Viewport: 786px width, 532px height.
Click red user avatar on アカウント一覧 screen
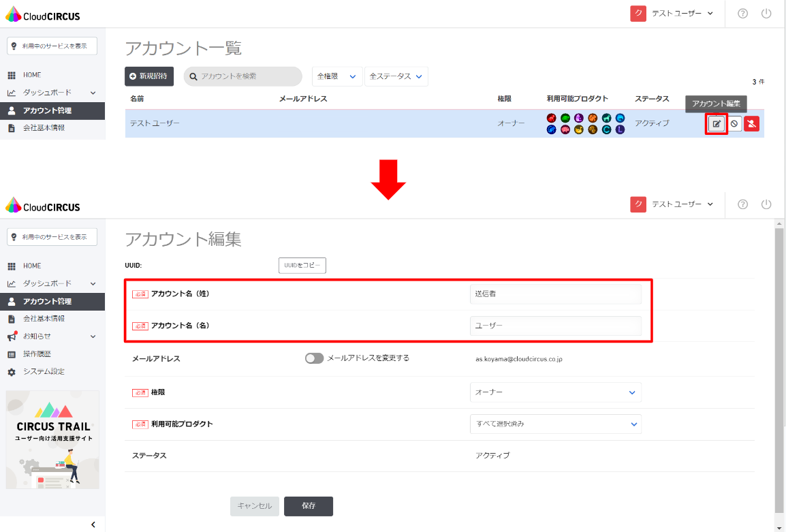pyautogui.click(x=638, y=14)
